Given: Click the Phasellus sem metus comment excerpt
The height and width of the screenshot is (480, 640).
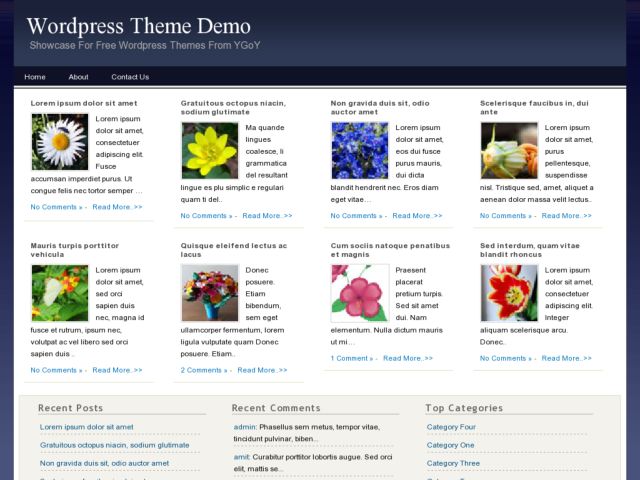Looking at the screenshot, I should click(307, 433).
